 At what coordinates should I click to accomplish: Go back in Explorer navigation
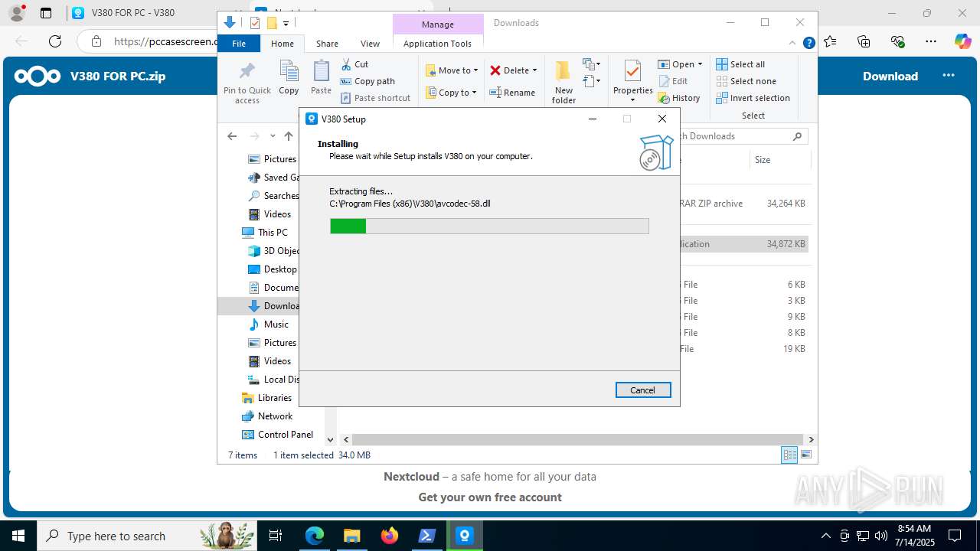pos(232,136)
